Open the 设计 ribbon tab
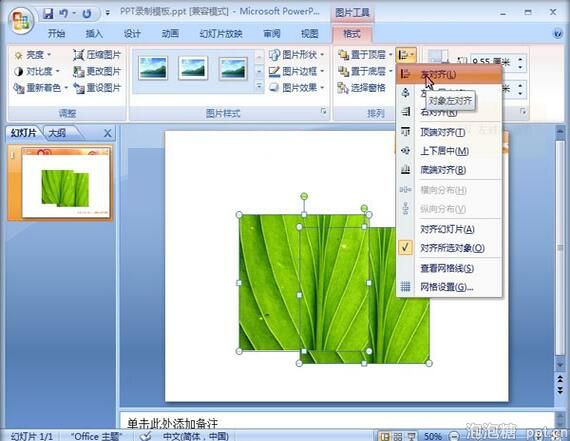The width and height of the screenshot is (570, 441). click(x=132, y=34)
